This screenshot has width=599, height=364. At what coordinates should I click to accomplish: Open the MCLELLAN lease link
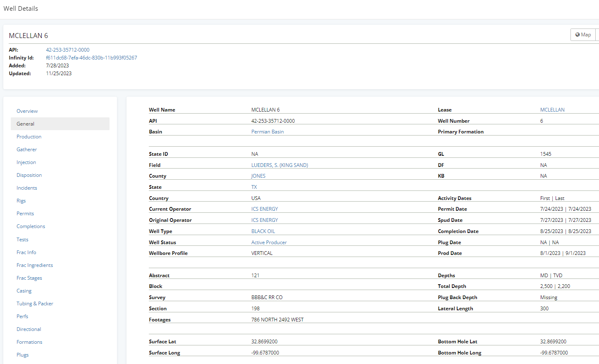pos(552,110)
